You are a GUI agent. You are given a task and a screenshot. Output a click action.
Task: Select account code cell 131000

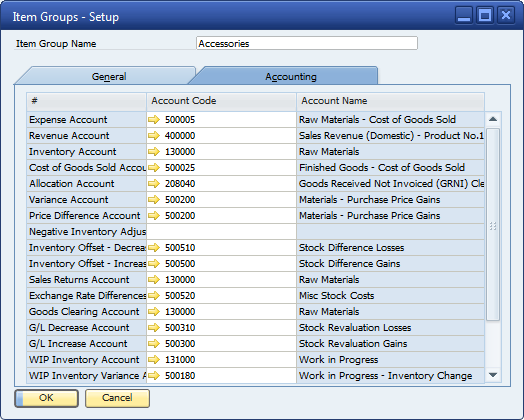pos(221,360)
